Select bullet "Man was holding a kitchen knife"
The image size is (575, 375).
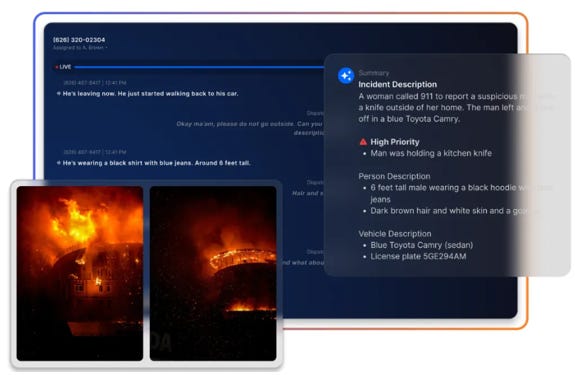click(x=431, y=153)
